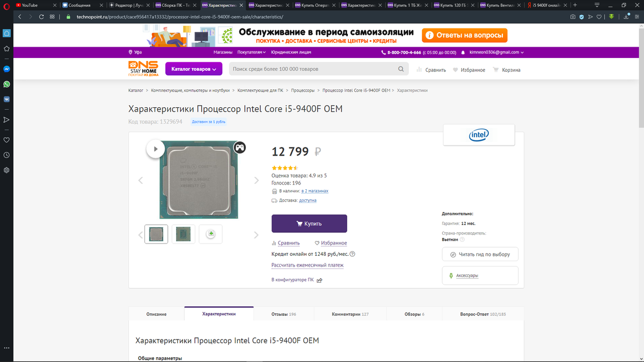The image size is (644, 362).
Task: Show next product photo with right arrow
Action: coord(256,180)
